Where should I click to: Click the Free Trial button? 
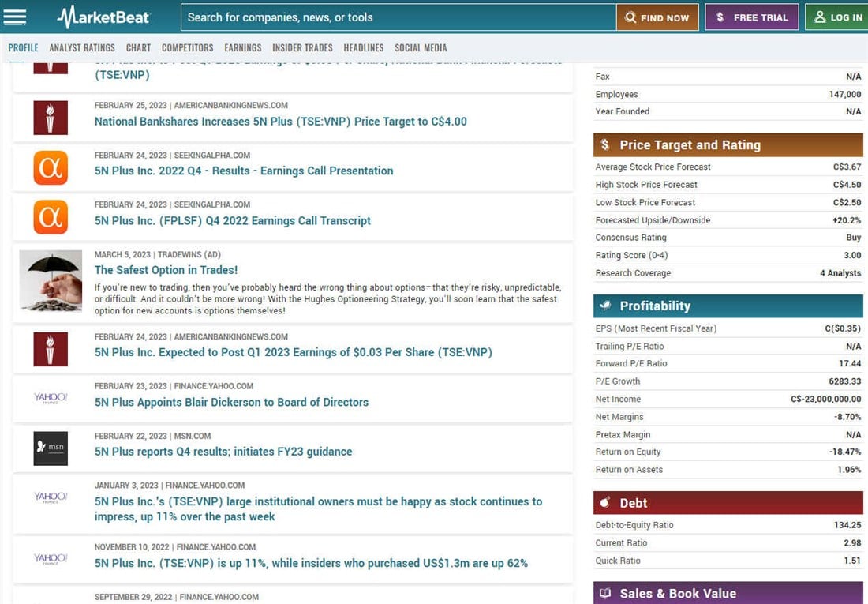(x=751, y=17)
